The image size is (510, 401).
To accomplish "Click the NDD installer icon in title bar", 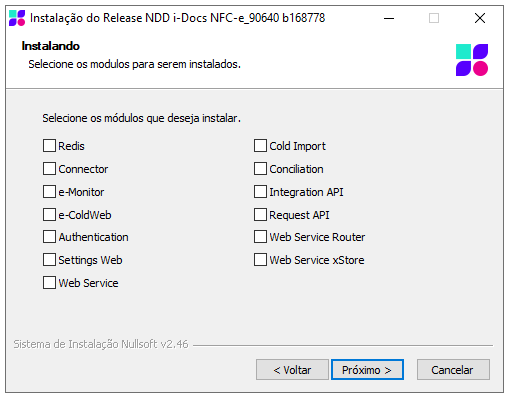I will click(17, 18).
